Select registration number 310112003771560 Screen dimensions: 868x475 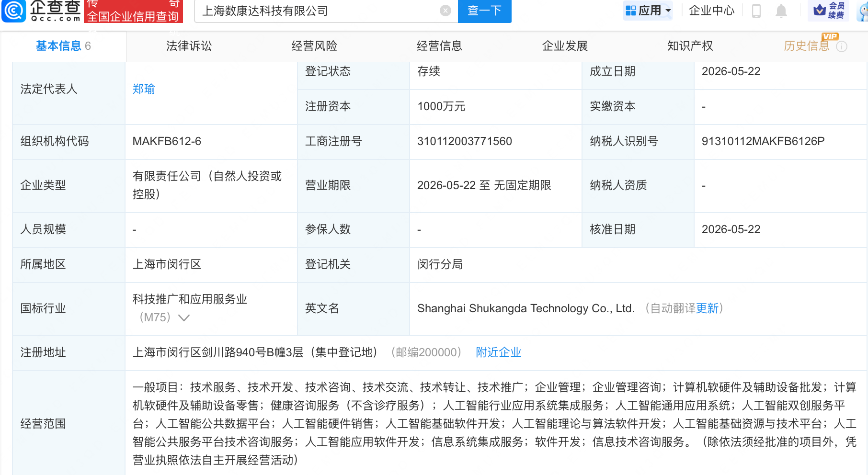click(465, 141)
